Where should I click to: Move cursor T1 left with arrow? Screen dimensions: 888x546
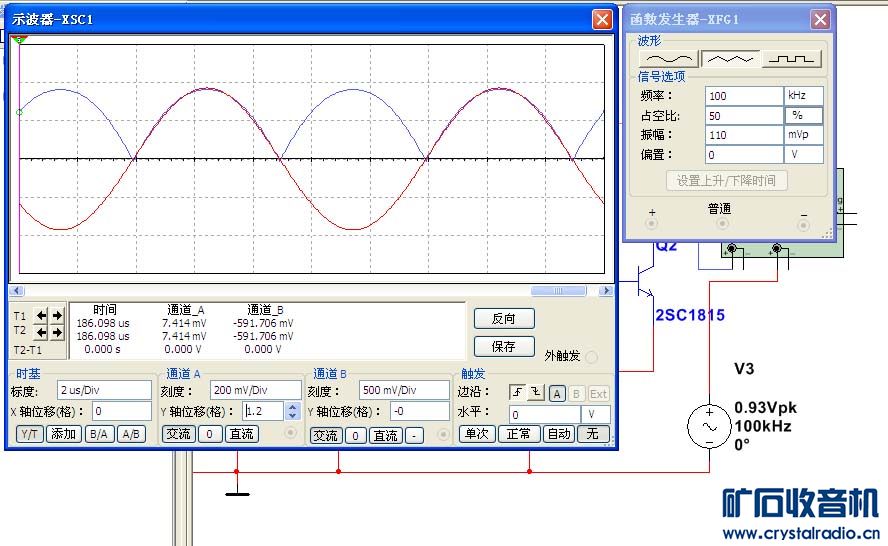click(x=42, y=315)
